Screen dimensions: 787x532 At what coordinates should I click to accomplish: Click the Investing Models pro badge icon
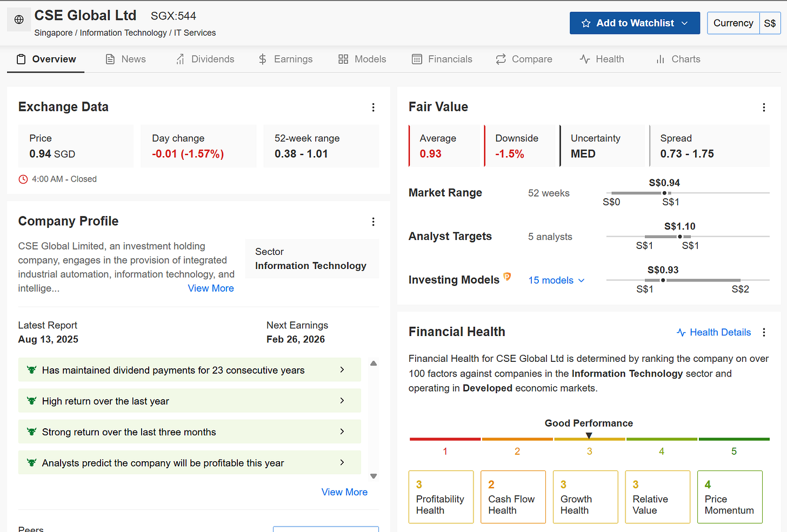pos(507,277)
